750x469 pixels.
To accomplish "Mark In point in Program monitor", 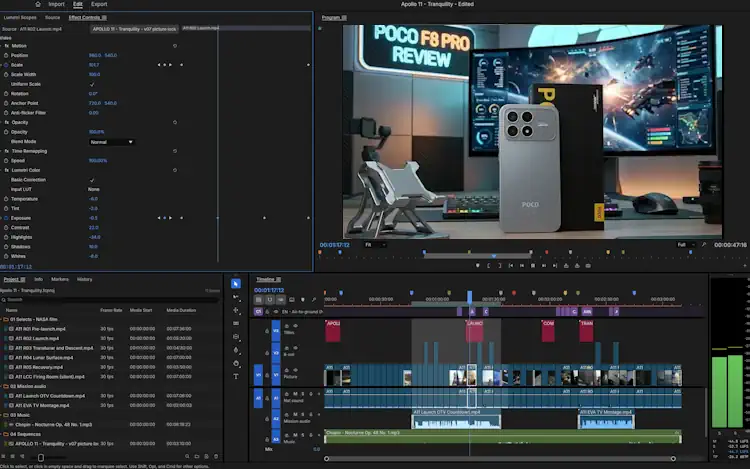I will pos(488,266).
